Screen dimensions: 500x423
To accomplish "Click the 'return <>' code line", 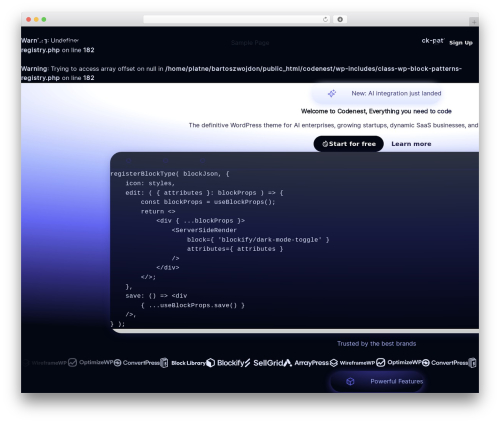I will (x=158, y=211).
